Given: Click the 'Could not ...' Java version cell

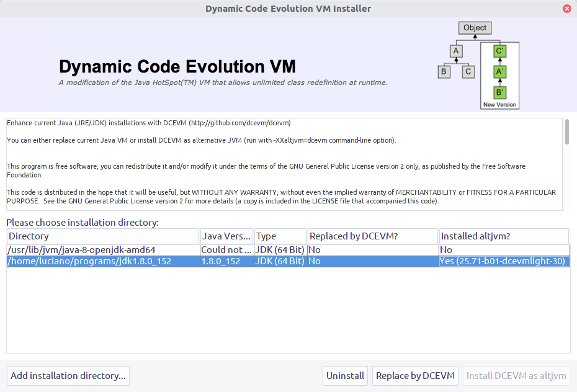Looking at the screenshot, I should pos(226,250).
